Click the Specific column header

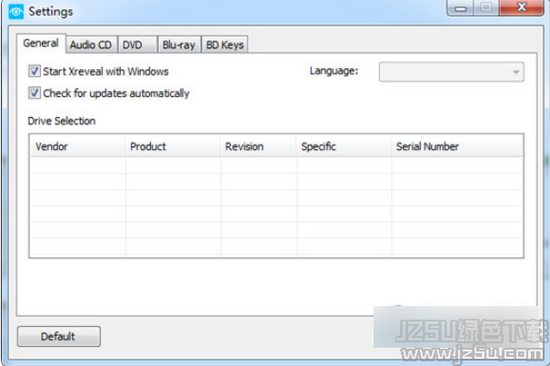[x=344, y=146]
